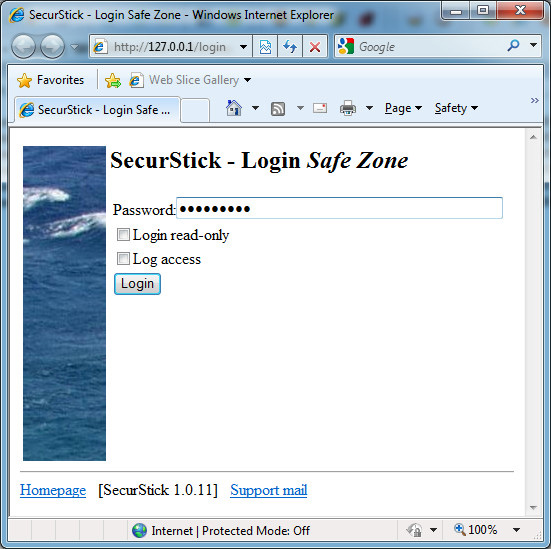The height and width of the screenshot is (549, 551).
Task: Open the Safety menu
Action: click(x=456, y=108)
